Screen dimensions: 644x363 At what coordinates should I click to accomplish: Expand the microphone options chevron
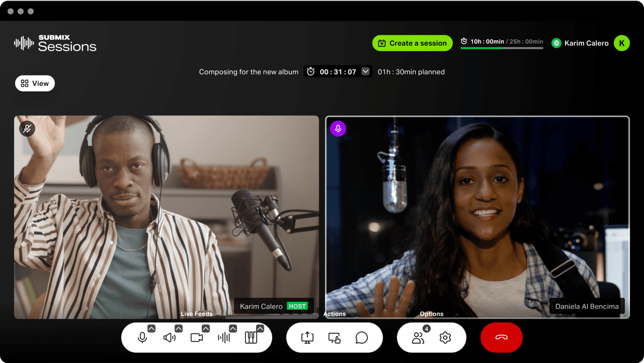coord(151,329)
